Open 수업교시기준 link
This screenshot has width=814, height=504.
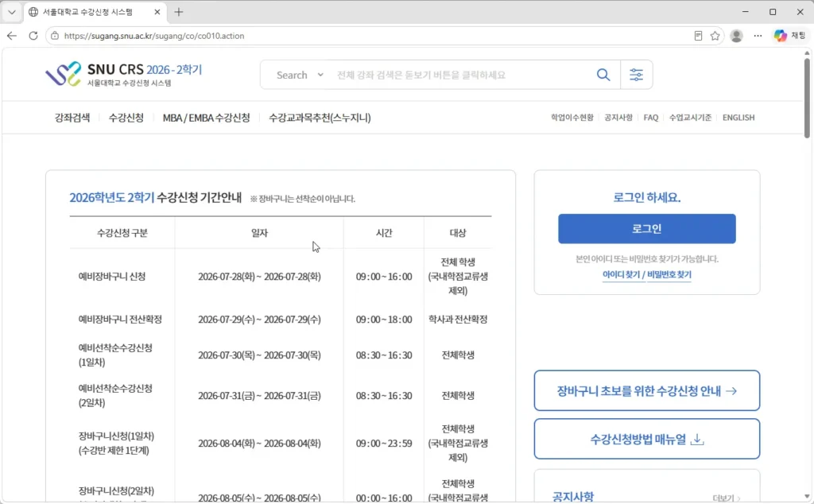pyautogui.click(x=691, y=118)
